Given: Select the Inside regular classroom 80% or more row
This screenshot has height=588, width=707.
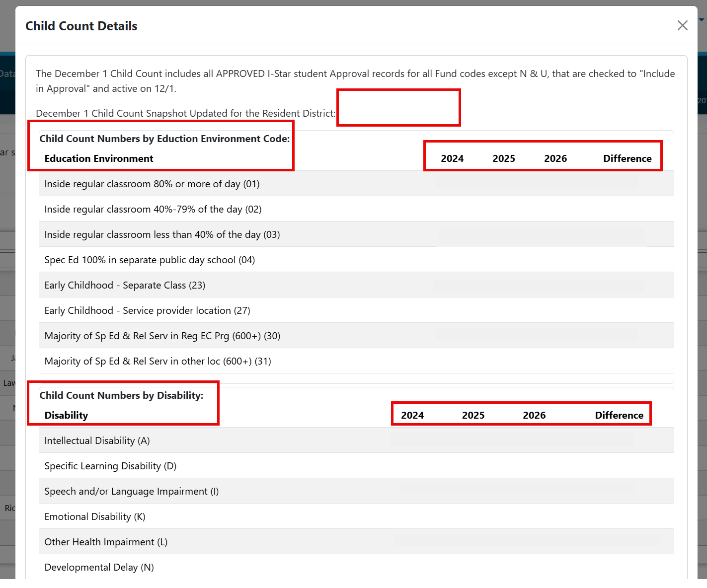Looking at the screenshot, I should point(152,184).
